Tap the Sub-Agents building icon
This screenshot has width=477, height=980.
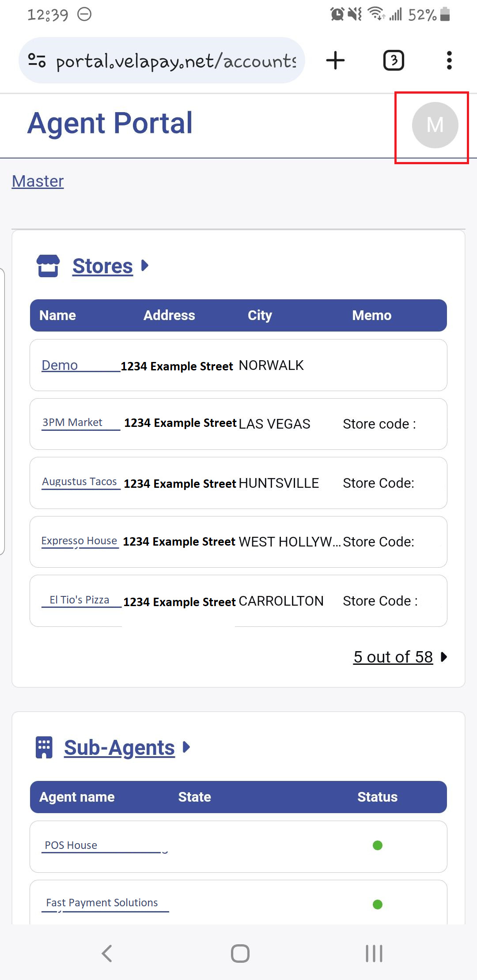pos(44,747)
